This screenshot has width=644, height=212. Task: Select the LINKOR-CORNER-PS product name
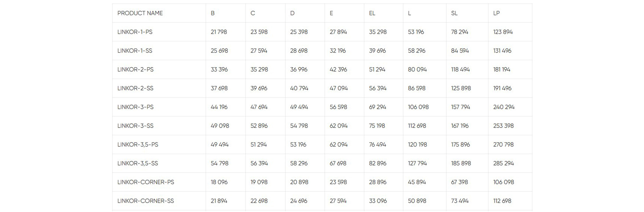(x=145, y=182)
